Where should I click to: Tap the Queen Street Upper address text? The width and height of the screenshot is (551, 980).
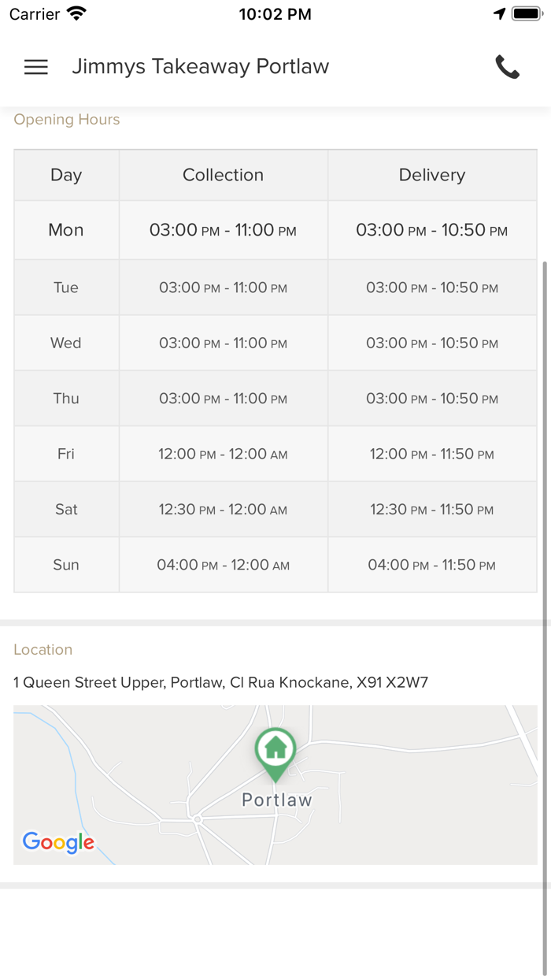coord(220,682)
